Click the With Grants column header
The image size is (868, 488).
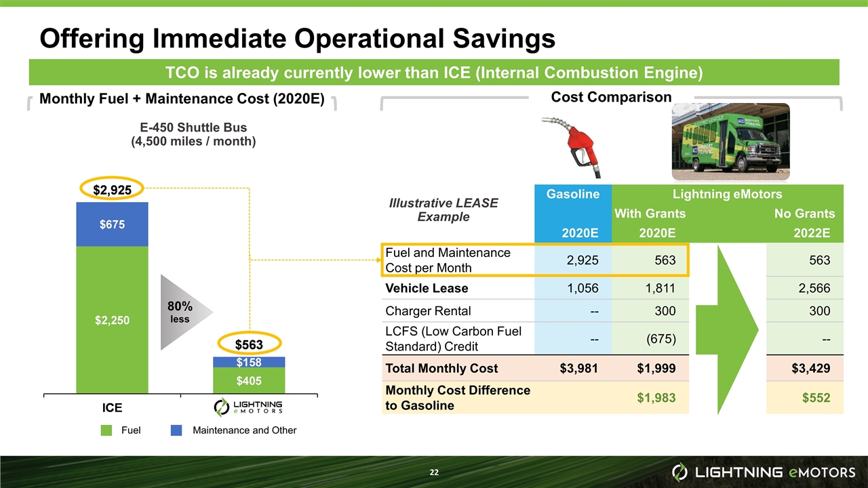pyautogui.click(x=650, y=213)
